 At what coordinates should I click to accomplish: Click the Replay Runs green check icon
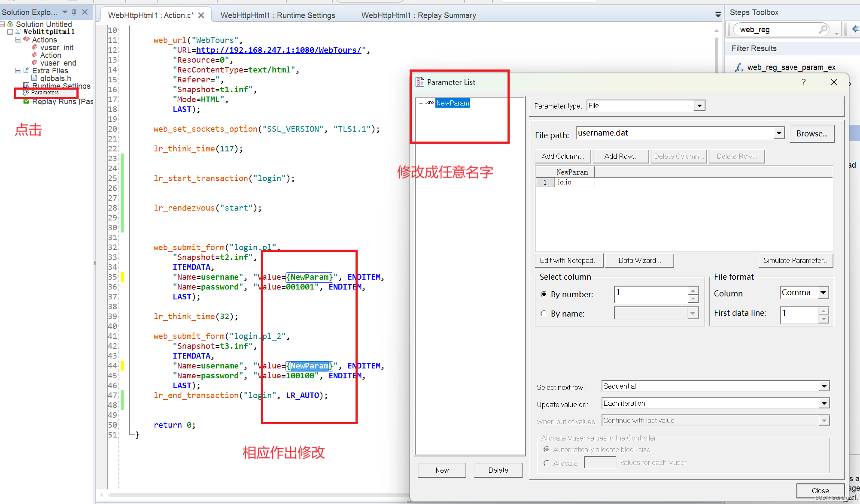click(26, 101)
